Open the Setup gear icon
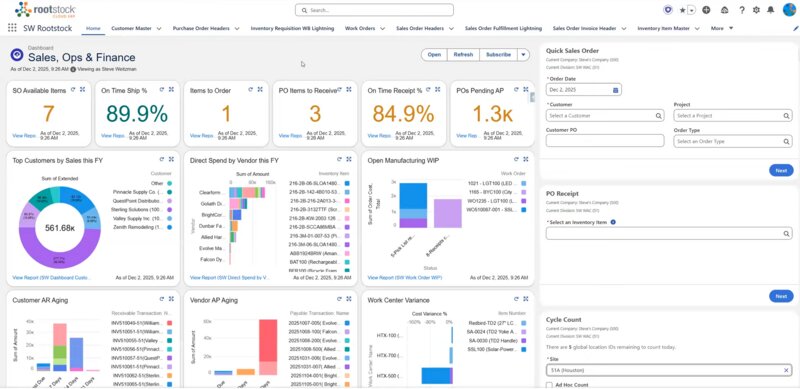 pos(756,10)
